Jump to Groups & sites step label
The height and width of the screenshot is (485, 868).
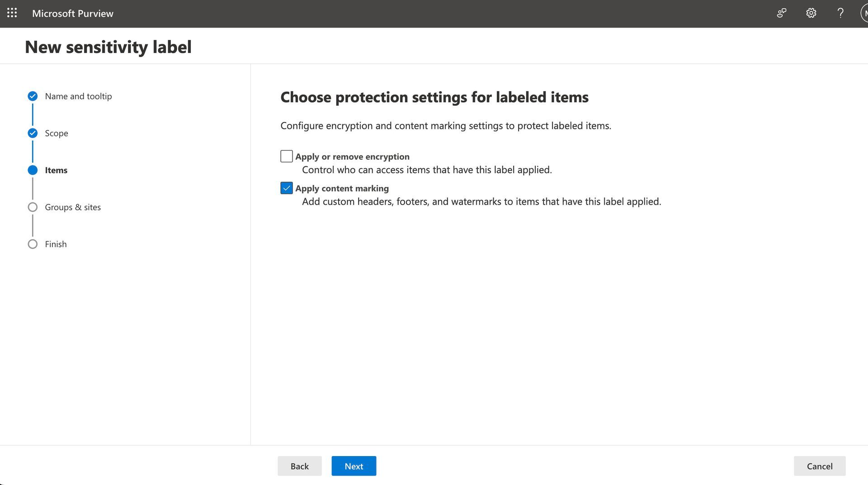click(73, 207)
